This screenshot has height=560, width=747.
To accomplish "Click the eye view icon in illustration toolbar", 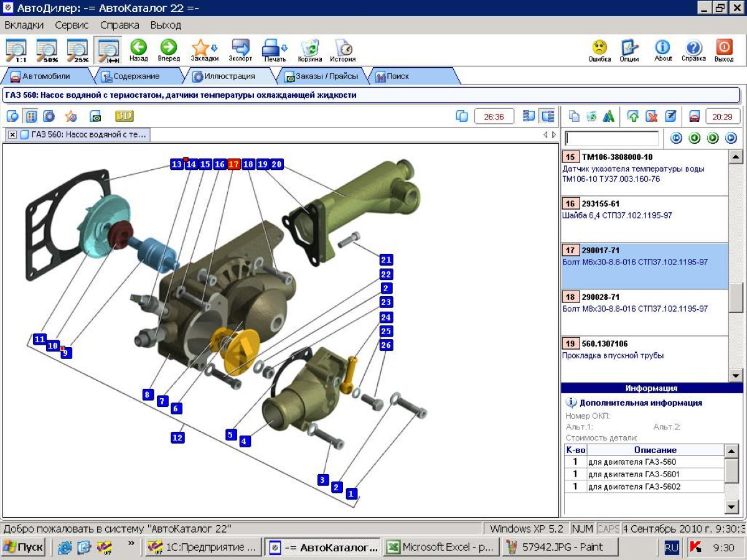I will (x=96, y=116).
